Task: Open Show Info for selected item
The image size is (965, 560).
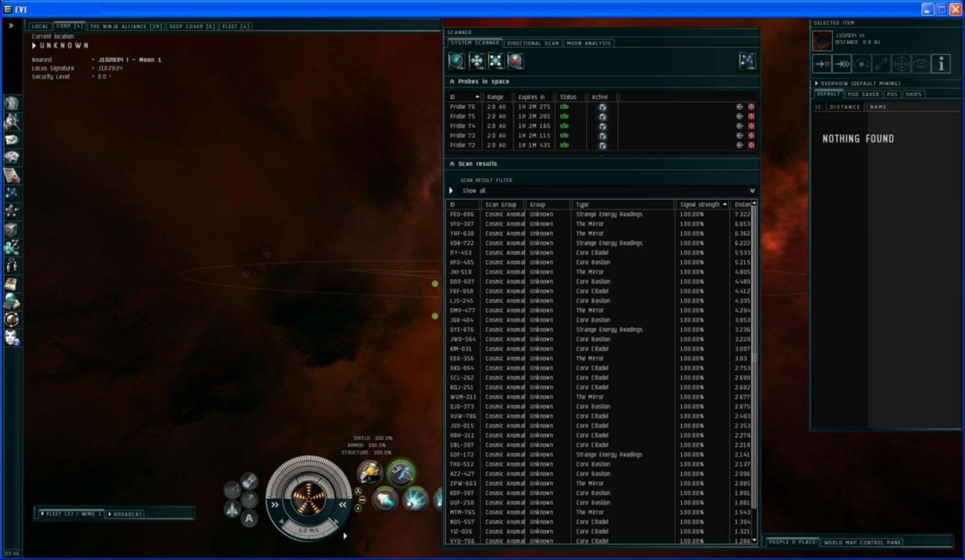Action: tap(941, 64)
